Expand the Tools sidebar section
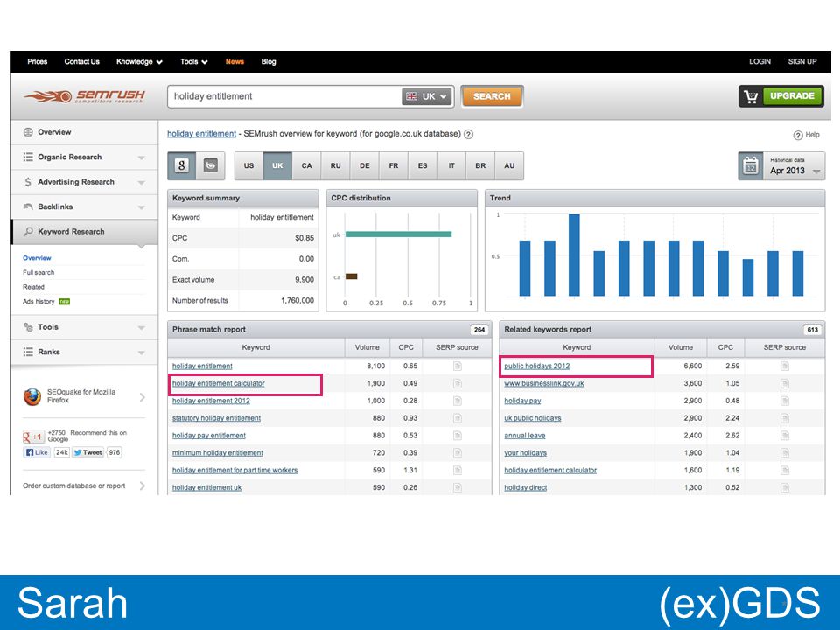The image size is (840, 630). (142, 327)
